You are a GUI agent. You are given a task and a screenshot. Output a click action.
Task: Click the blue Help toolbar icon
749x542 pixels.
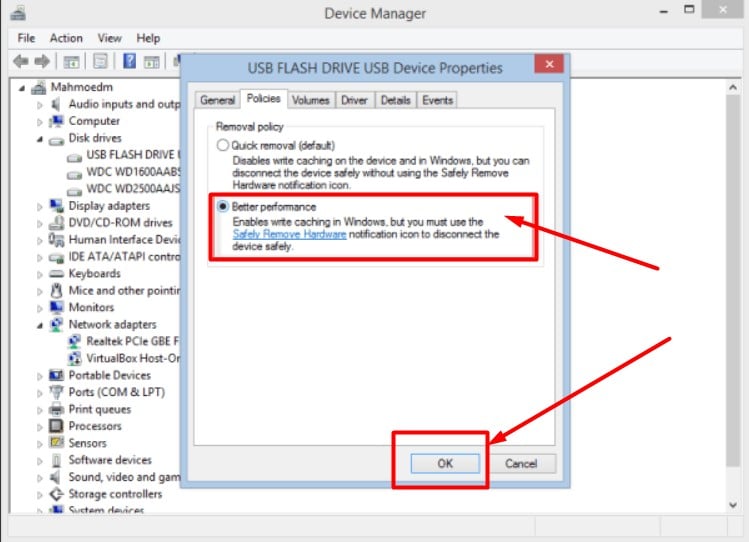point(129,61)
